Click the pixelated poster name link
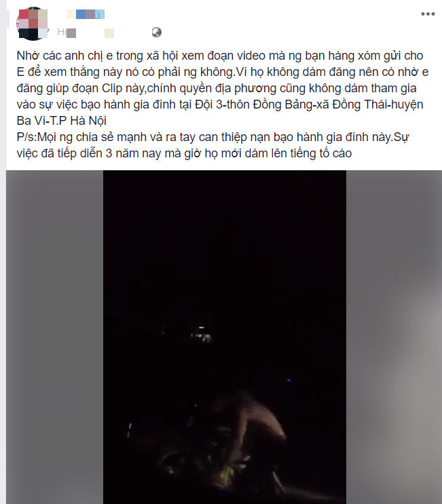The height and width of the screenshot is (504, 442). tap(86, 14)
